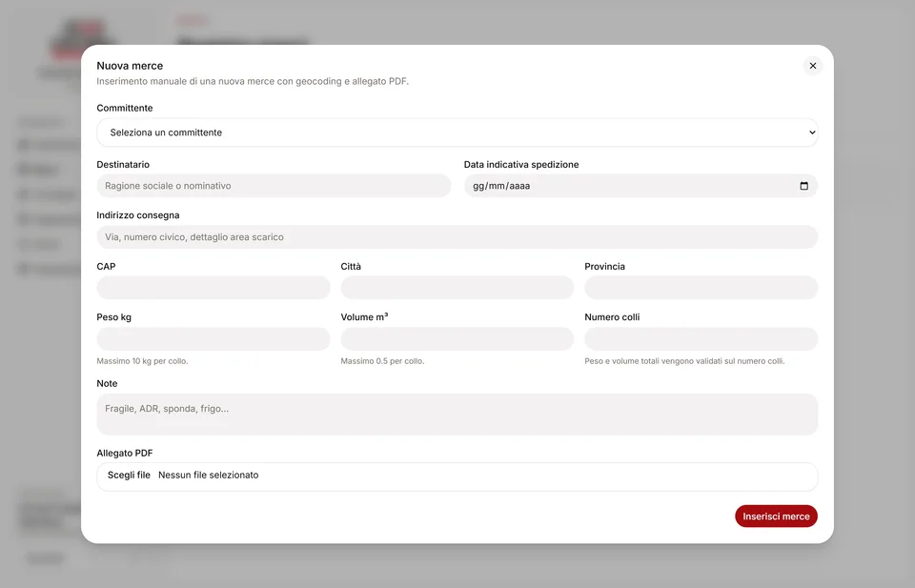Screen dimensions: 915x588
Task: Open the Committente dropdown
Action: point(457,132)
